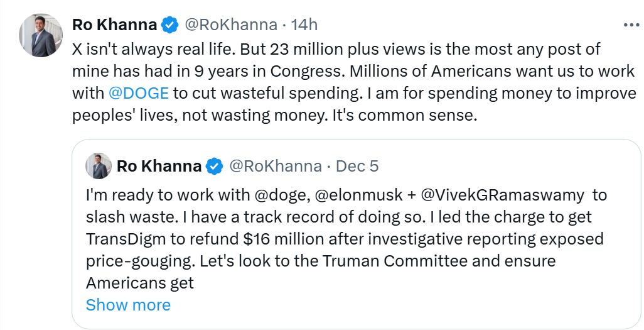Viewport: 644px width, 330px height.
Task: Open Ro Khanna's large profile avatar
Action: click(x=40, y=35)
